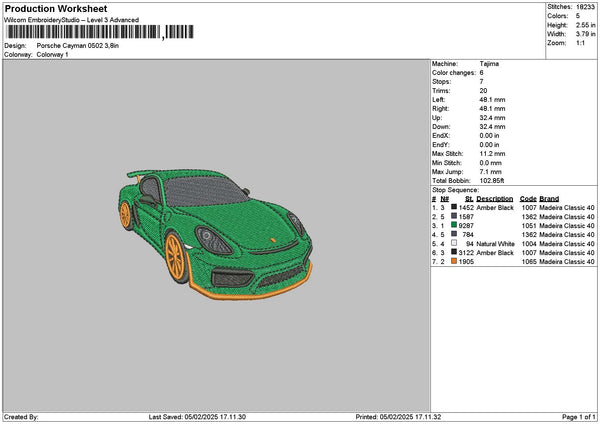The image size is (600, 424).
Task: Select the orange 1905 thread color swatch
Action: point(454,262)
